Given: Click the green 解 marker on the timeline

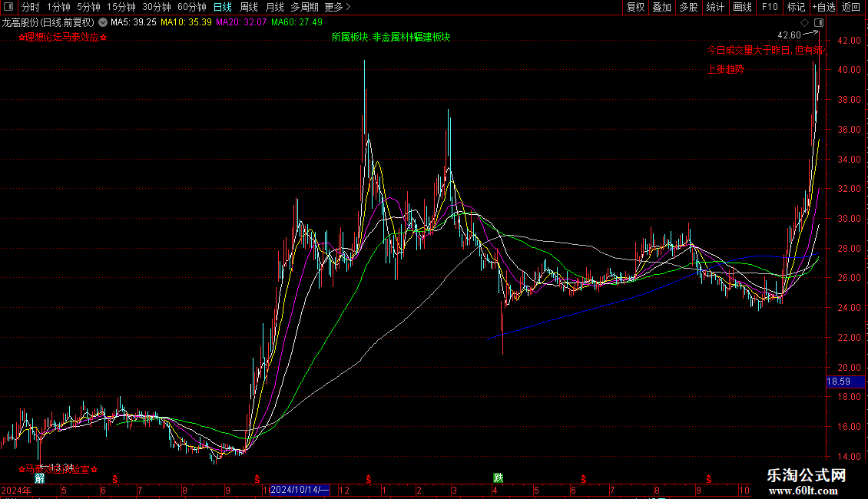Looking at the screenshot, I should [39, 478].
